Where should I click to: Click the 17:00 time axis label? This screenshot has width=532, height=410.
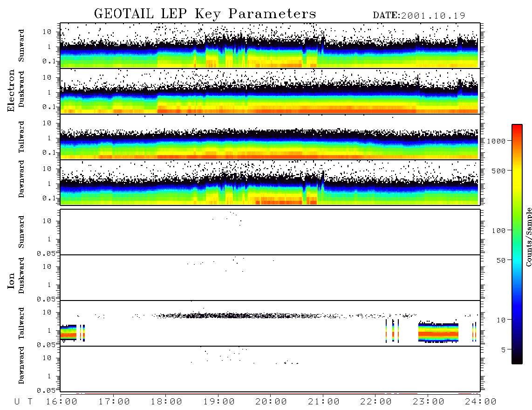114,402
